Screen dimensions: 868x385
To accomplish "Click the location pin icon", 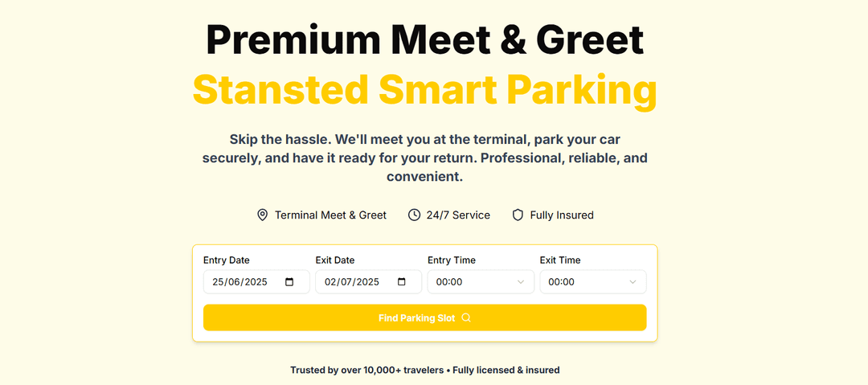I will [262, 215].
